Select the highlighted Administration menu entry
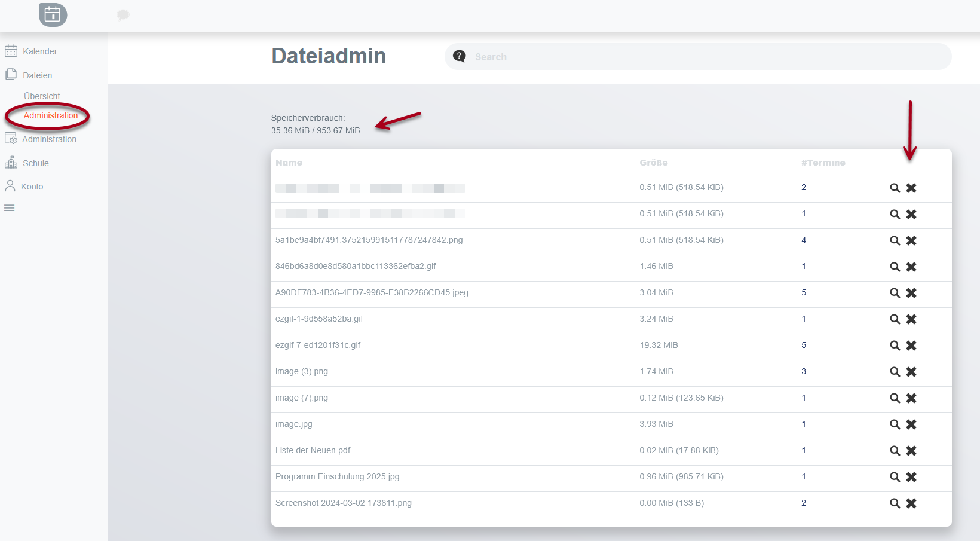Viewport: 980px width, 541px height. (x=50, y=115)
